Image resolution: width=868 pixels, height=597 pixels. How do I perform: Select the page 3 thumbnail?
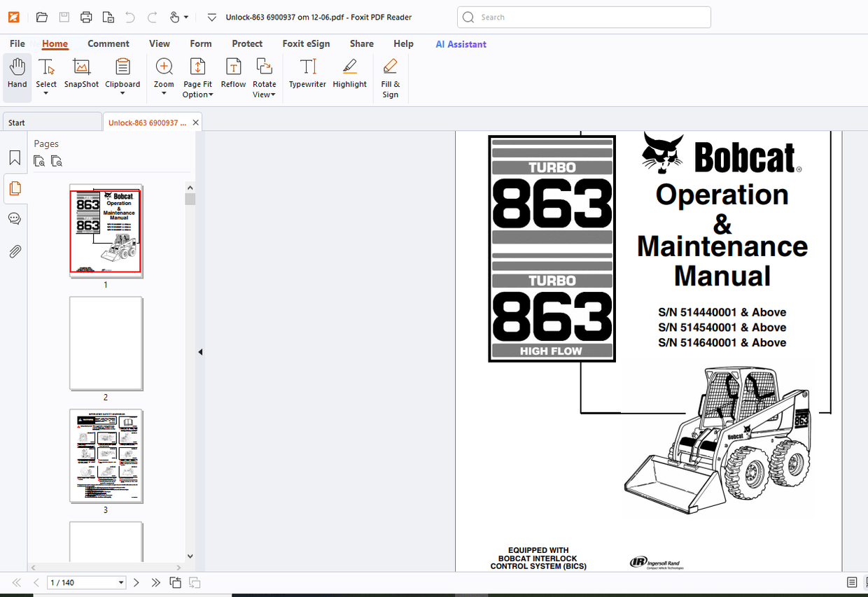point(106,456)
